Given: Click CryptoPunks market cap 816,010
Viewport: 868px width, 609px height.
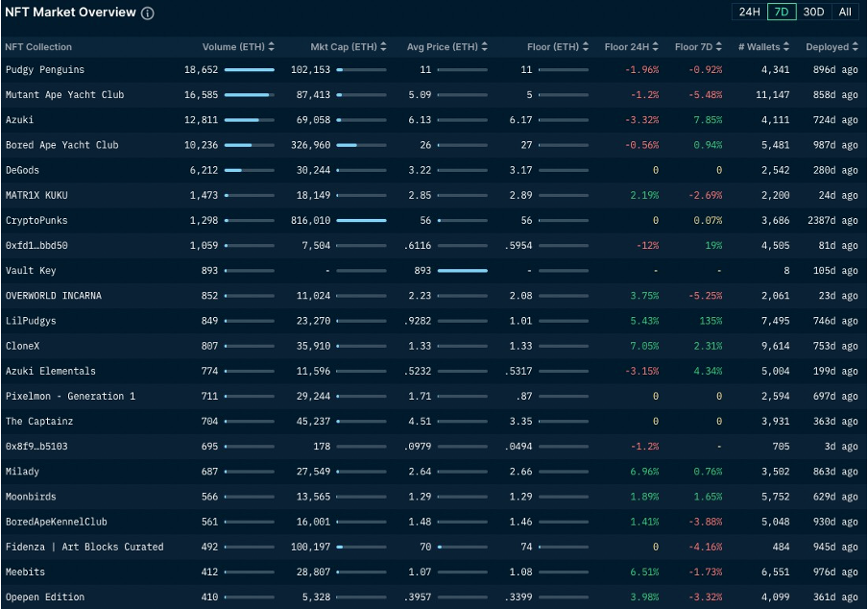Looking at the screenshot, I should pyautogui.click(x=310, y=220).
